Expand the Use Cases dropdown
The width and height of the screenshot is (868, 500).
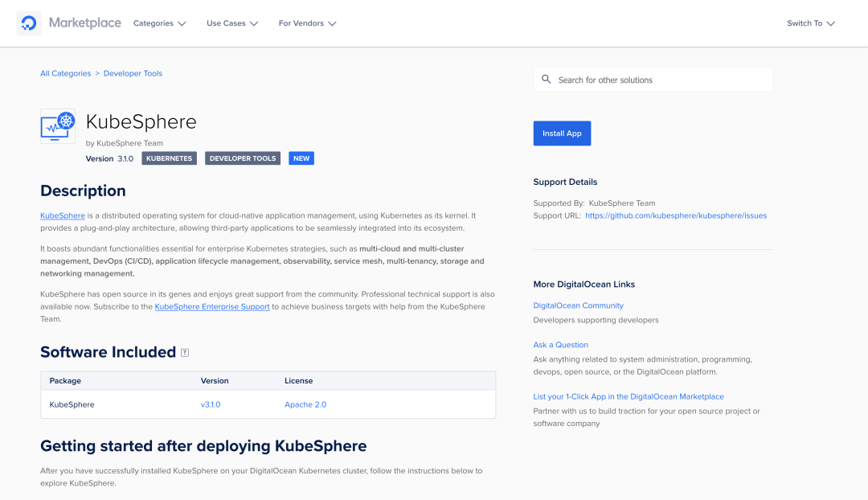coord(232,23)
